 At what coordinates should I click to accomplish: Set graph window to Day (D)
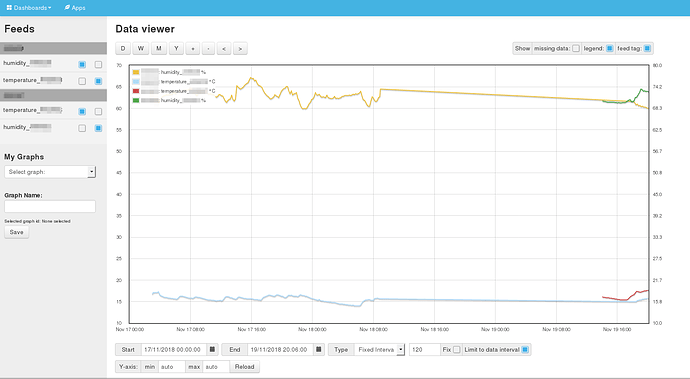coord(123,48)
